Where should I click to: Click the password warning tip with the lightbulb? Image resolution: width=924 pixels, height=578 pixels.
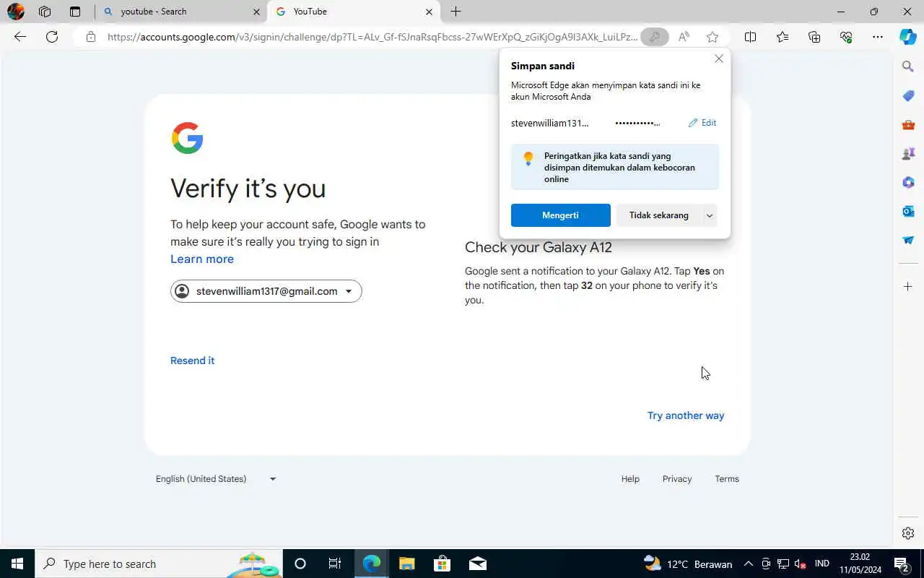pyautogui.click(x=615, y=167)
